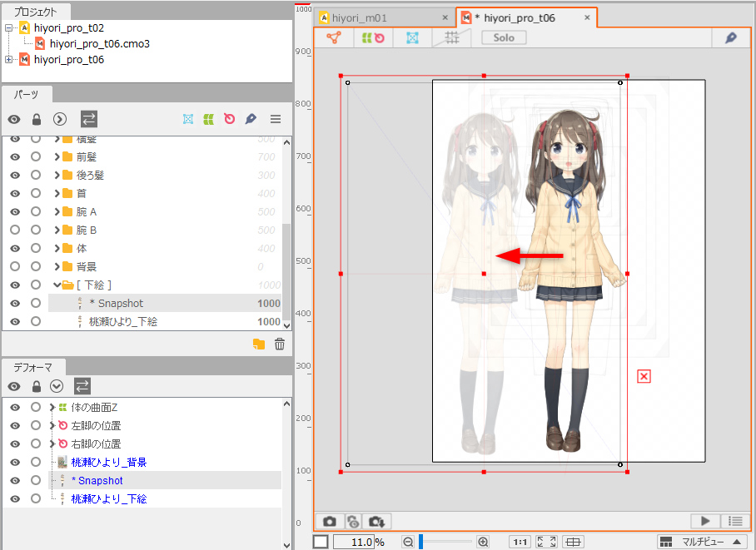
Task: Hide the 前髪 folder with its eye icon
Action: click(x=15, y=156)
